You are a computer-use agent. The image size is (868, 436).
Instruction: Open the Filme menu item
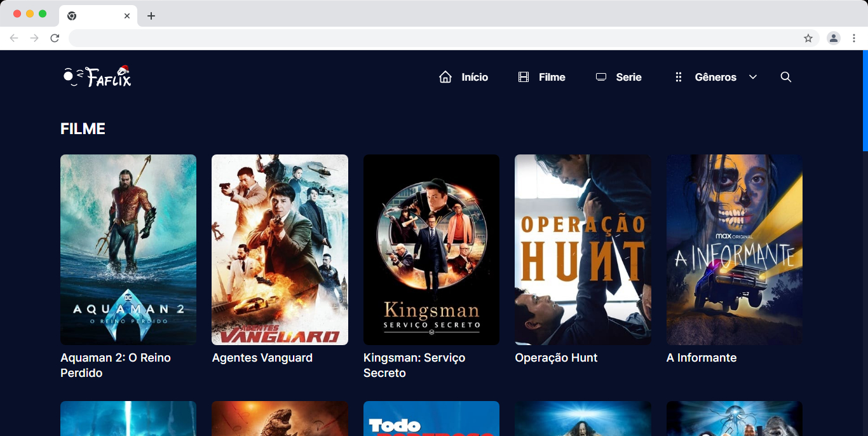552,77
